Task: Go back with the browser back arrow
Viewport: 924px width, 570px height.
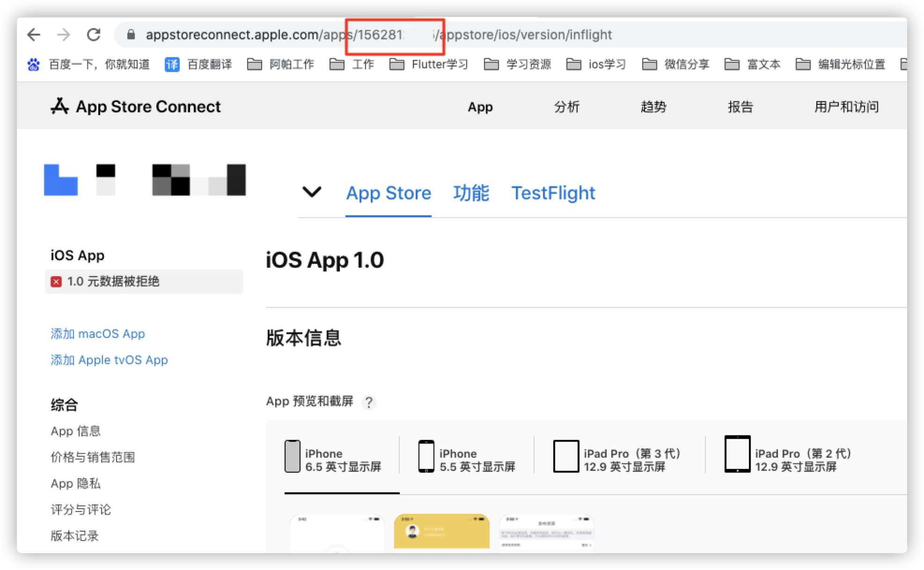Action: [x=34, y=34]
